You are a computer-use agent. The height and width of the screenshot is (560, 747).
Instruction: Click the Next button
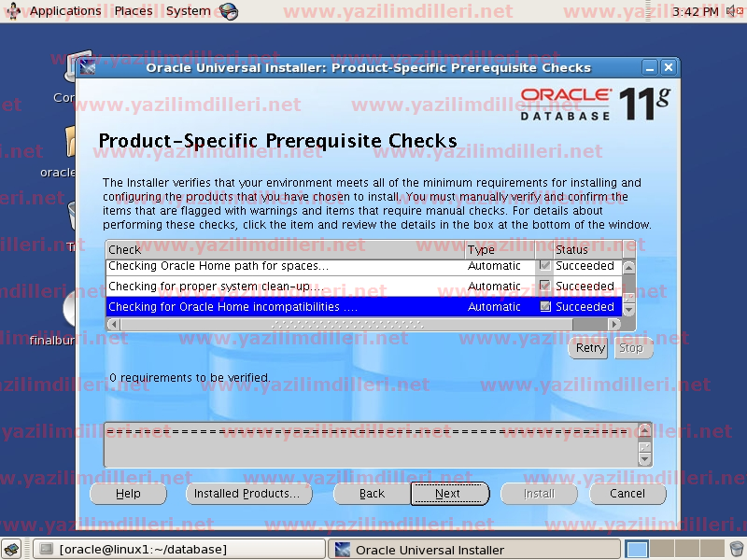pos(449,494)
